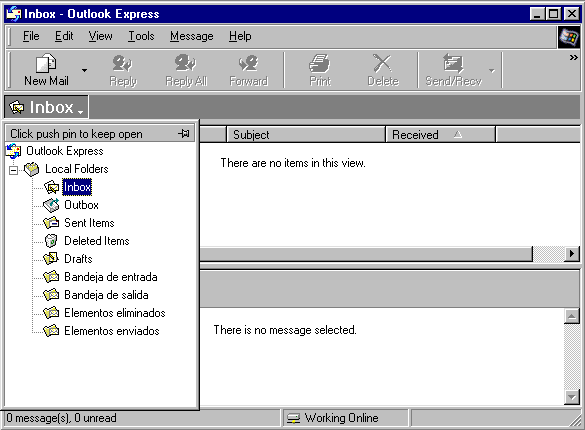The width and height of the screenshot is (585, 430).
Task: Click the Subject column header
Action: pos(306,135)
